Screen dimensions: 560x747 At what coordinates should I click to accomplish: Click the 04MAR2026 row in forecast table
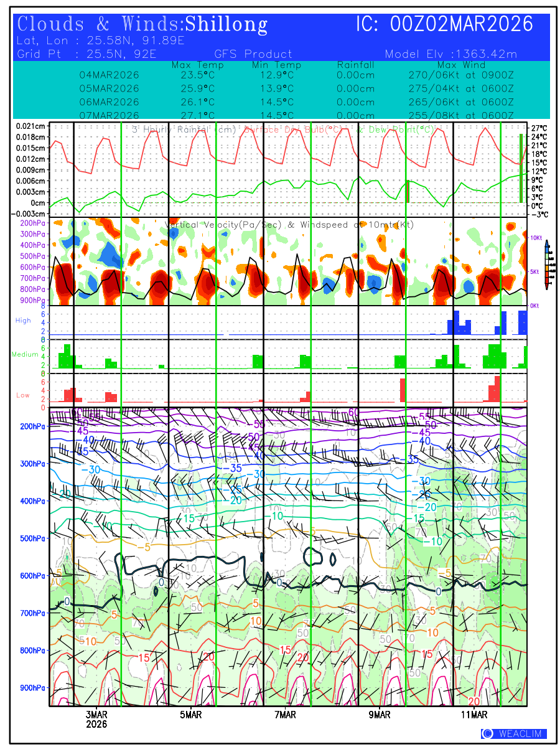109,75
